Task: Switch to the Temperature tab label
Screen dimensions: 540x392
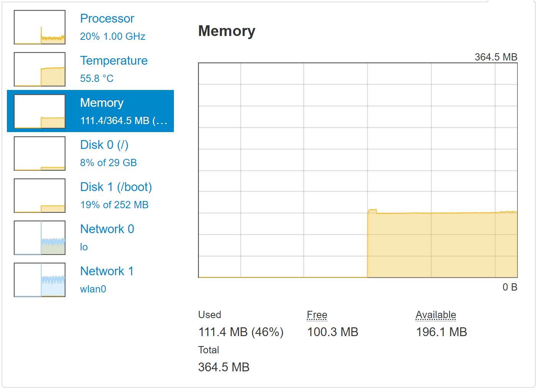Action: [x=114, y=60]
